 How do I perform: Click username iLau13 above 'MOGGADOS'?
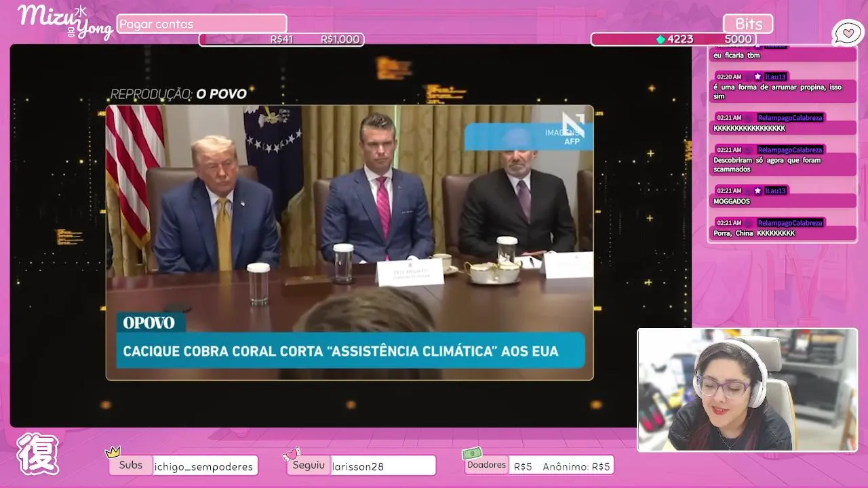pos(775,190)
